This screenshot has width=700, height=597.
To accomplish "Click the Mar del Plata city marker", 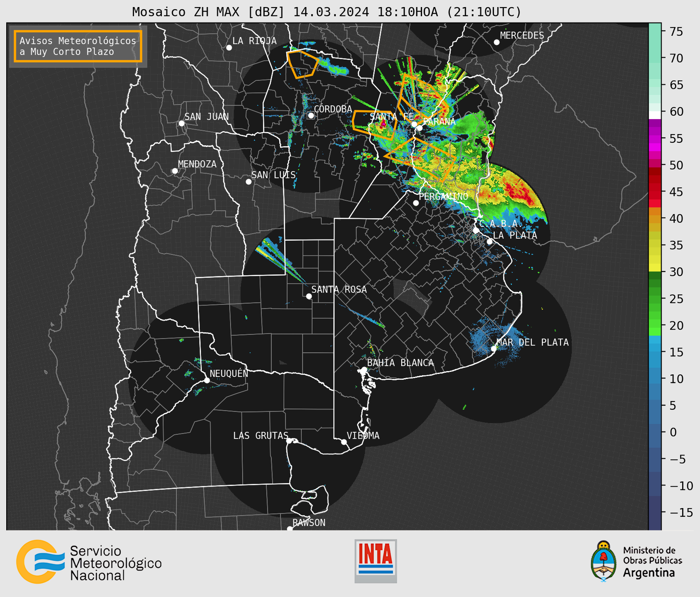I will tap(493, 348).
